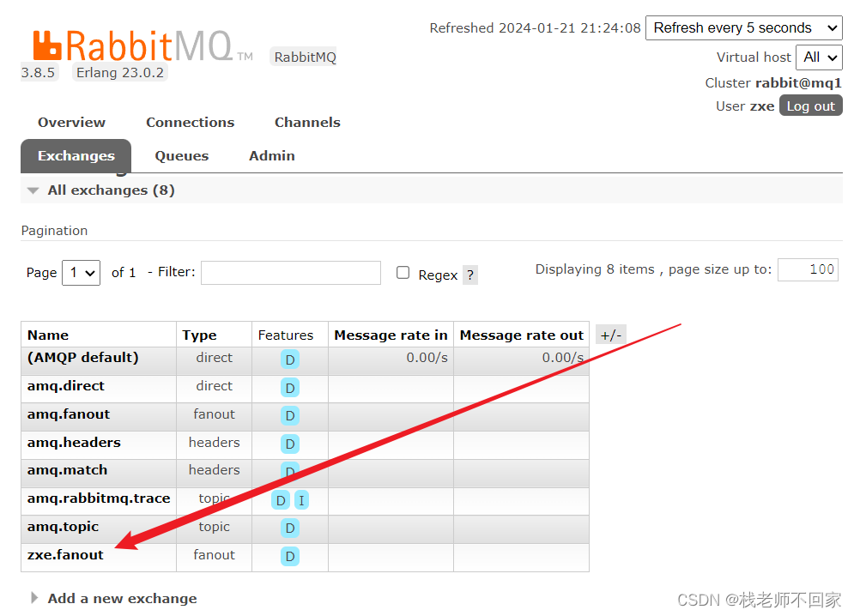Viewport: 854px width, 616px height.
Task: Click the 0.00/s message rate in value
Action: pos(427,358)
